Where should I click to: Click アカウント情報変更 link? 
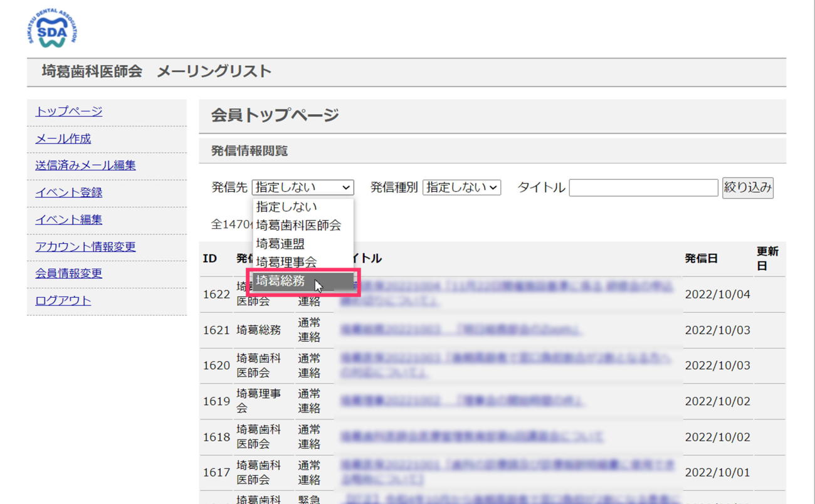[85, 246]
